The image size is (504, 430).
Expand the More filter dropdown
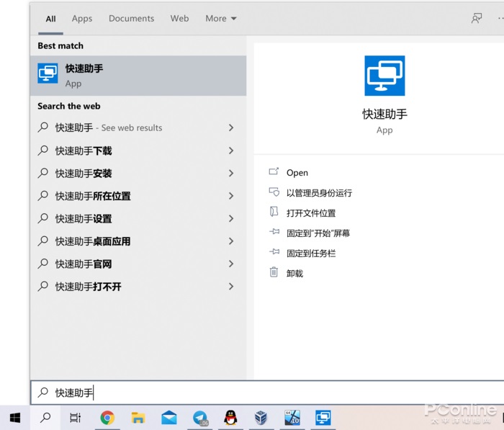(221, 18)
